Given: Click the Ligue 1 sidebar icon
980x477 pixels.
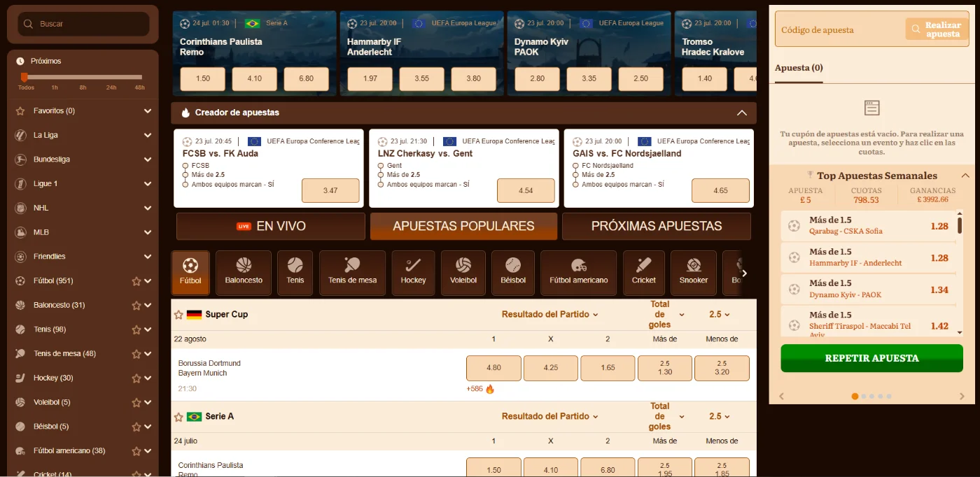Looking at the screenshot, I should [x=20, y=184].
